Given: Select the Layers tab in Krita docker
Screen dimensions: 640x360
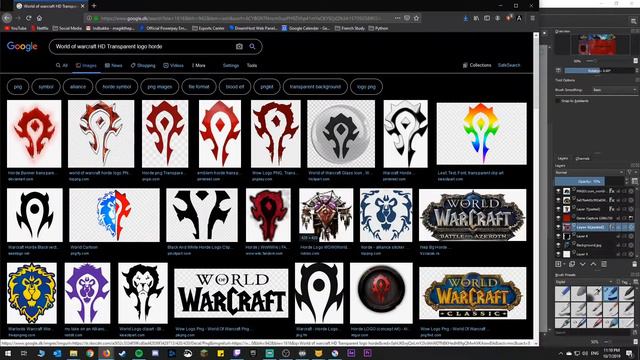Looking at the screenshot, I should [563, 158].
